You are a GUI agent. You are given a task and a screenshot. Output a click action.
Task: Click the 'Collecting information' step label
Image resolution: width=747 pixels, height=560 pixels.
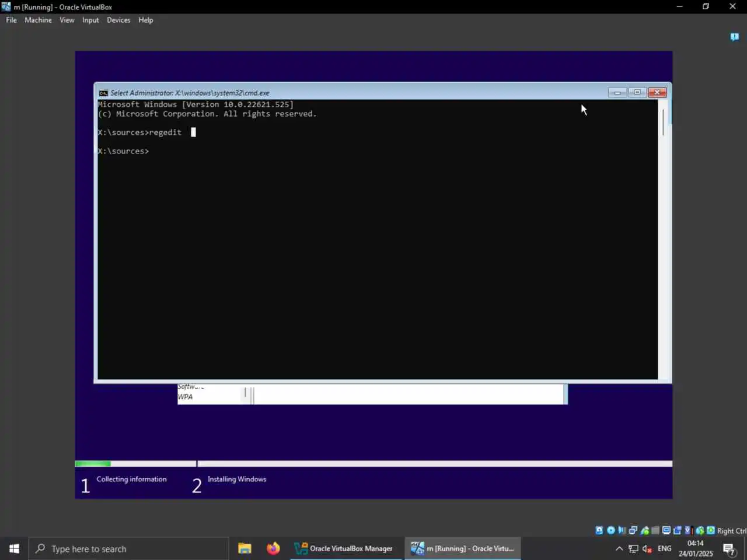click(131, 479)
